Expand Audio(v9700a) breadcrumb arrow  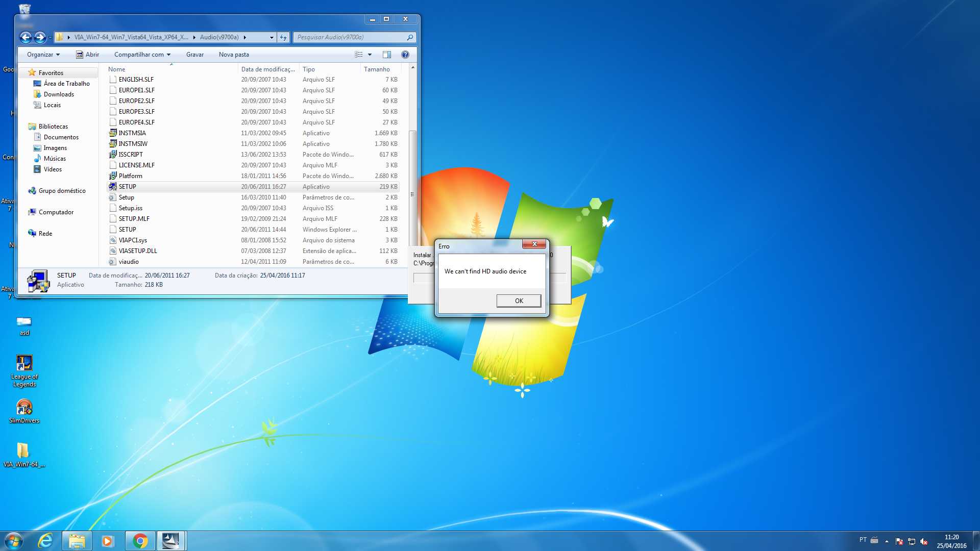click(x=245, y=37)
